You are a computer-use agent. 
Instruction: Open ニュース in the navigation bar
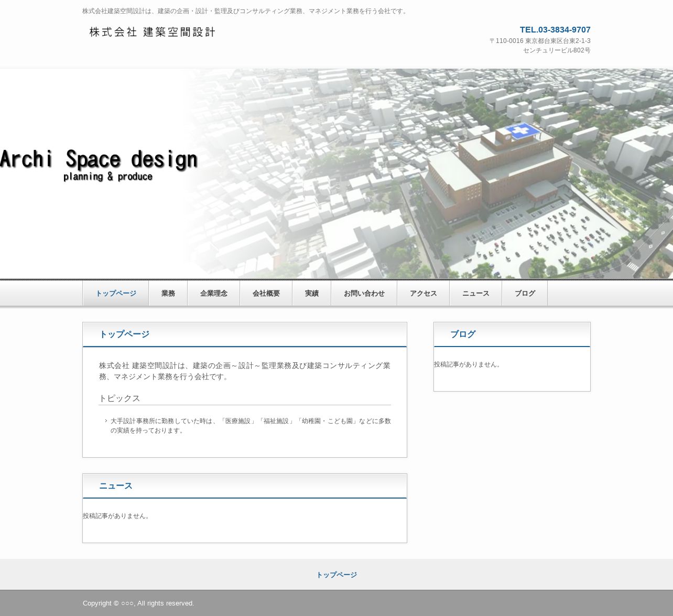pos(476,294)
